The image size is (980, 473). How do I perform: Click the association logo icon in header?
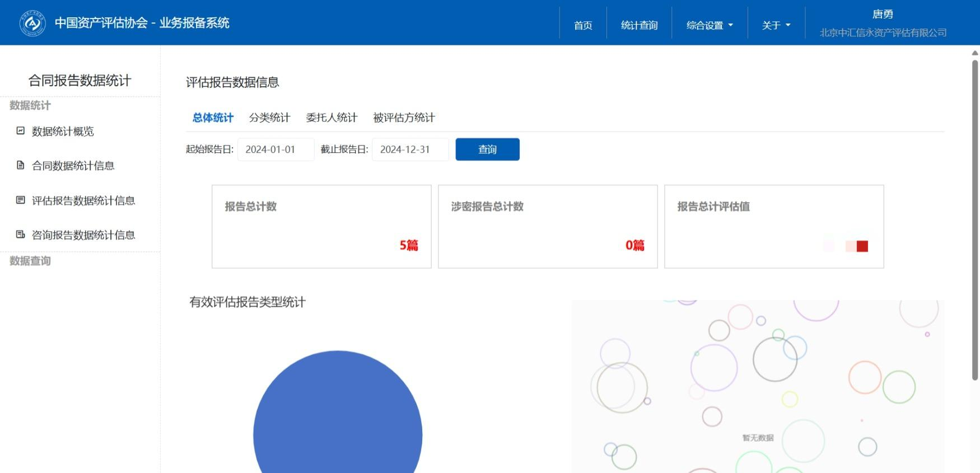pyautogui.click(x=32, y=23)
